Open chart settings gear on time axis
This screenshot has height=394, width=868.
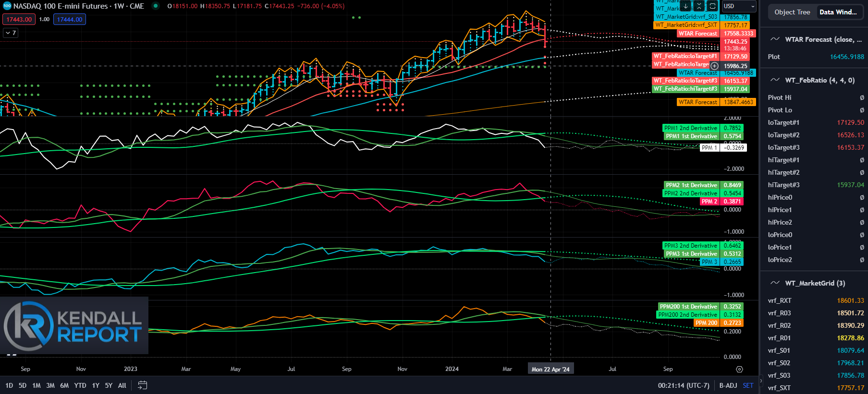tap(739, 369)
